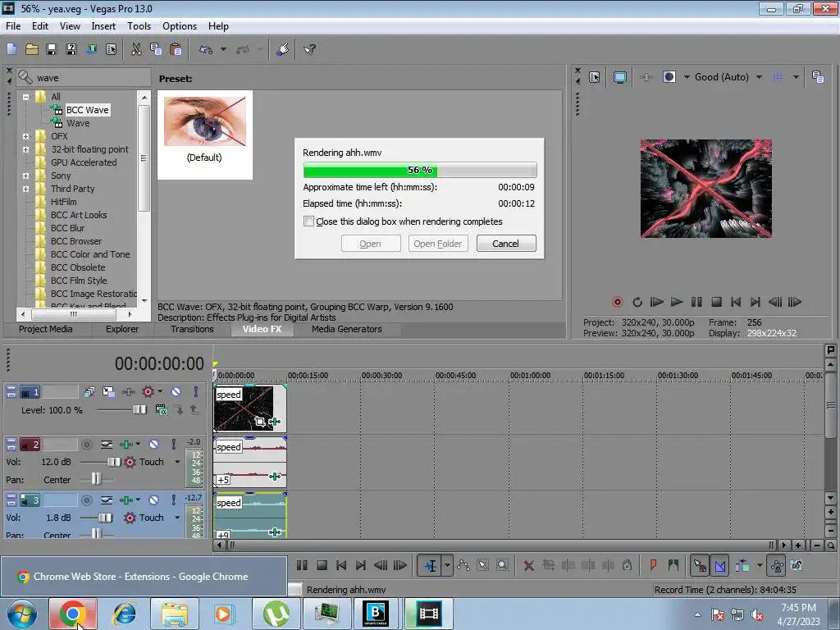The width and height of the screenshot is (840, 630).
Task: Switch to the Media Generators tab
Action: pyautogui.click(x=347, y=329)
